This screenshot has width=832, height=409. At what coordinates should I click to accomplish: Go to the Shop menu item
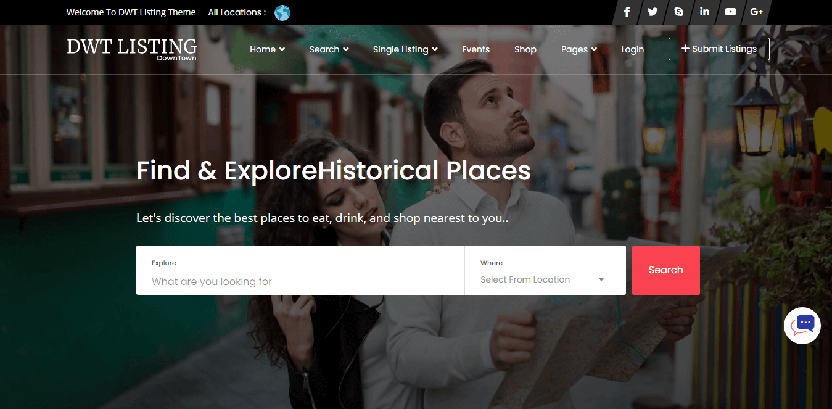click(525, 49)
